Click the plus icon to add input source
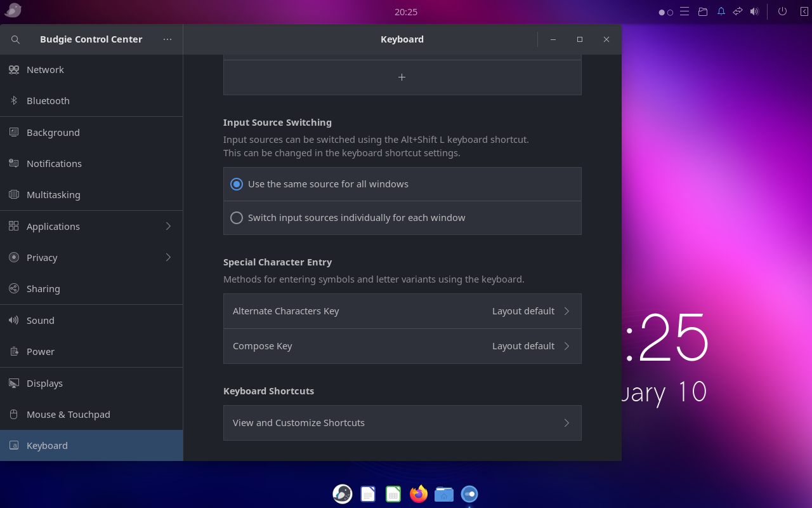 tap(402, 77)
